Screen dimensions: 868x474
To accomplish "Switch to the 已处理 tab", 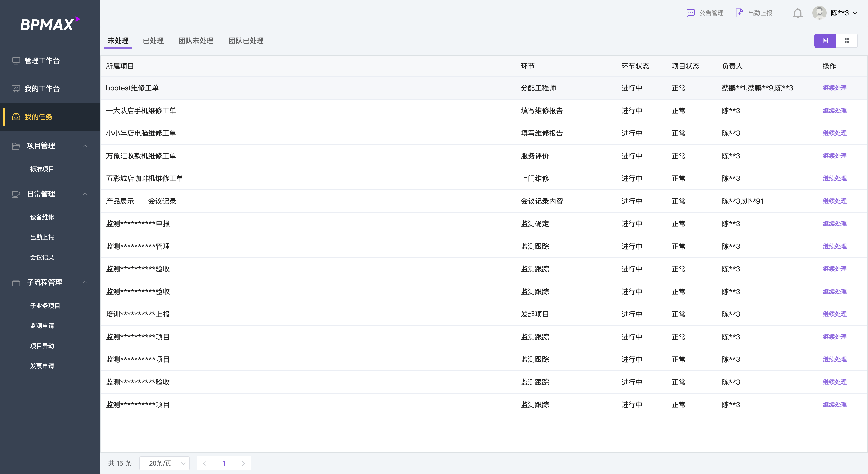I will 153,41.
